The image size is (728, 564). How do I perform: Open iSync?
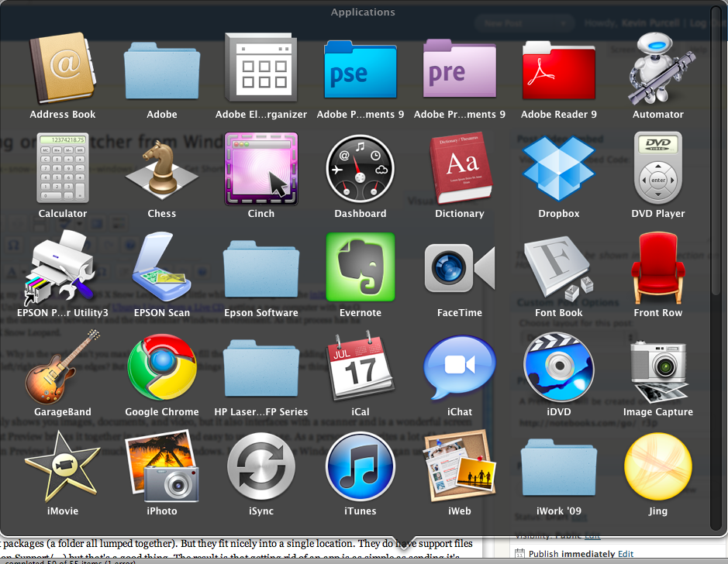261,466
